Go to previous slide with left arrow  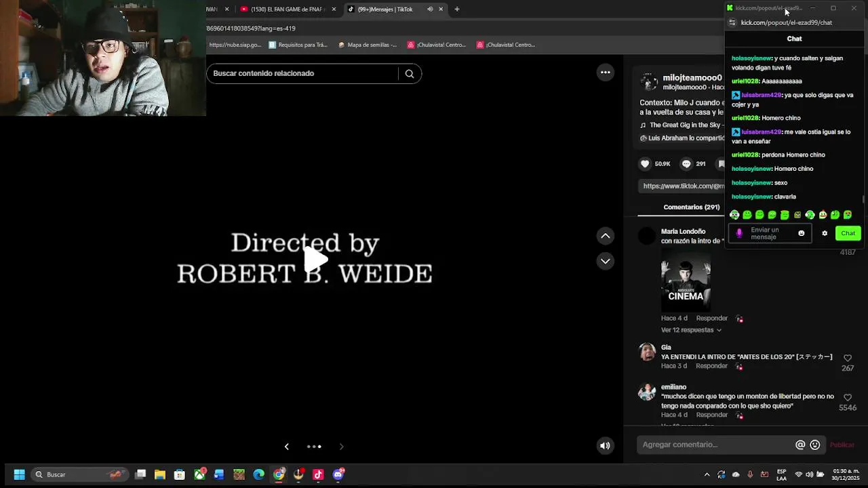[286, 447]
